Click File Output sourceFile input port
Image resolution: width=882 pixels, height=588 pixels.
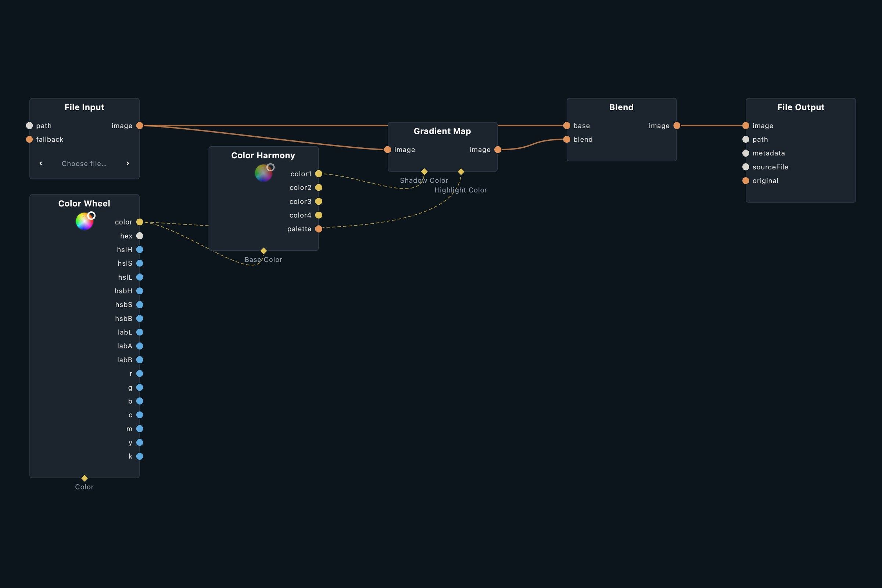click(x=746, y=167)
